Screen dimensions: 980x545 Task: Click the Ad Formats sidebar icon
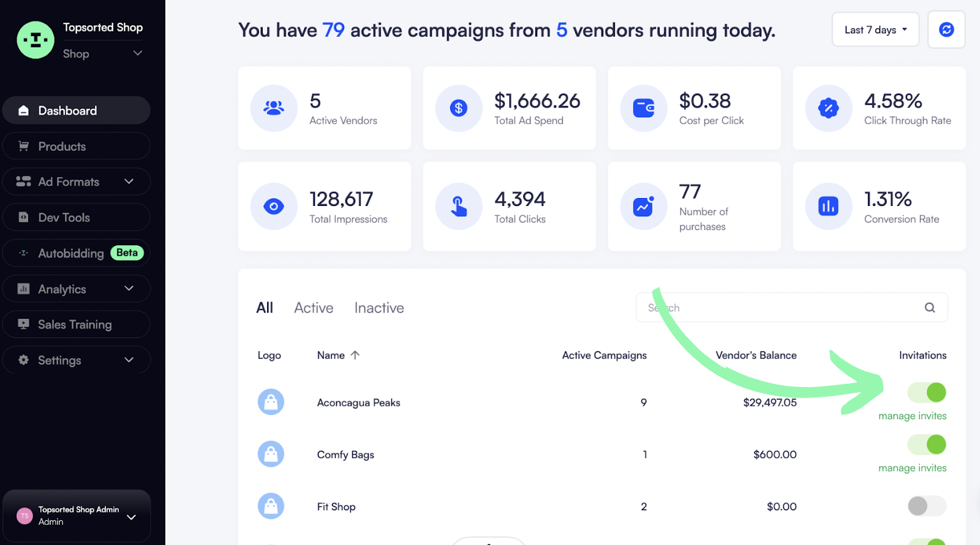23,181
